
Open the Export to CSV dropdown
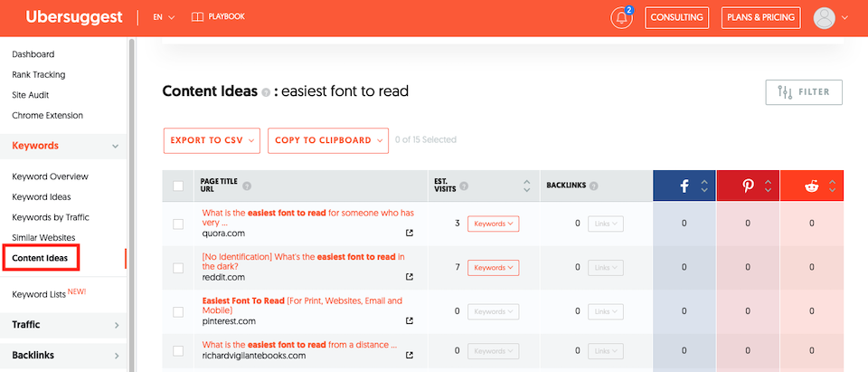pos(212,140)
